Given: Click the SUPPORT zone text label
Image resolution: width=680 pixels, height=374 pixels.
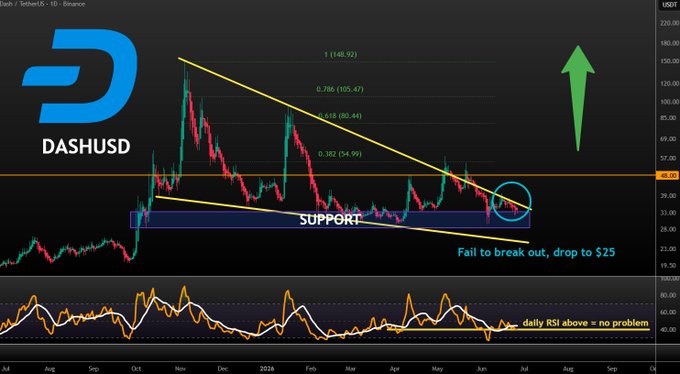Looking at the screenshot, I should pyautogui.click(x=330, y=220).
